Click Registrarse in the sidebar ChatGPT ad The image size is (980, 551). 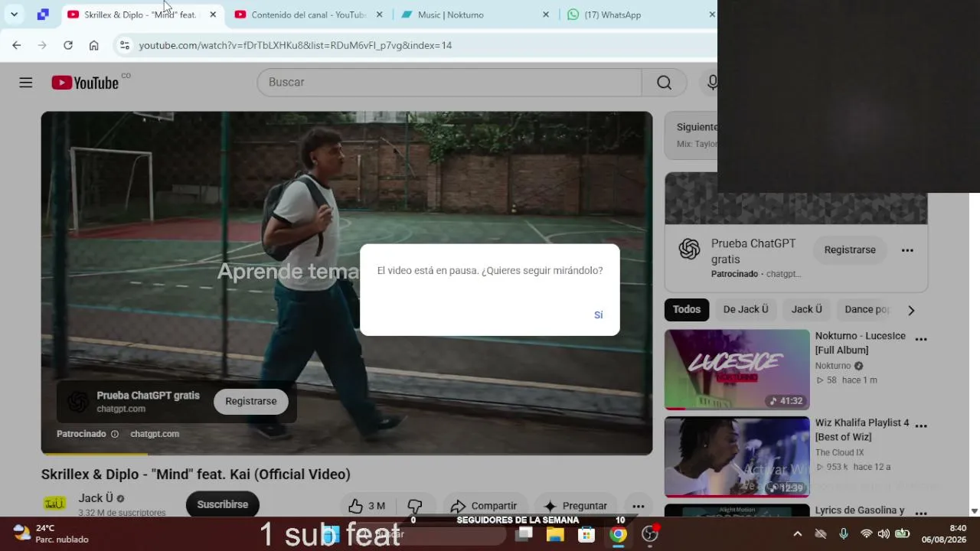(850, 250)
